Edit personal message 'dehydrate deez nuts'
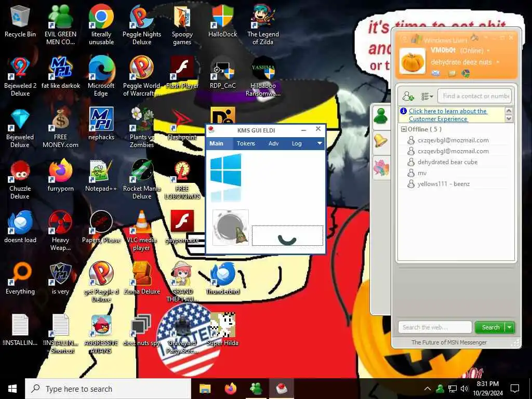The width and height of the screenshot is (532, 399). 461,62
